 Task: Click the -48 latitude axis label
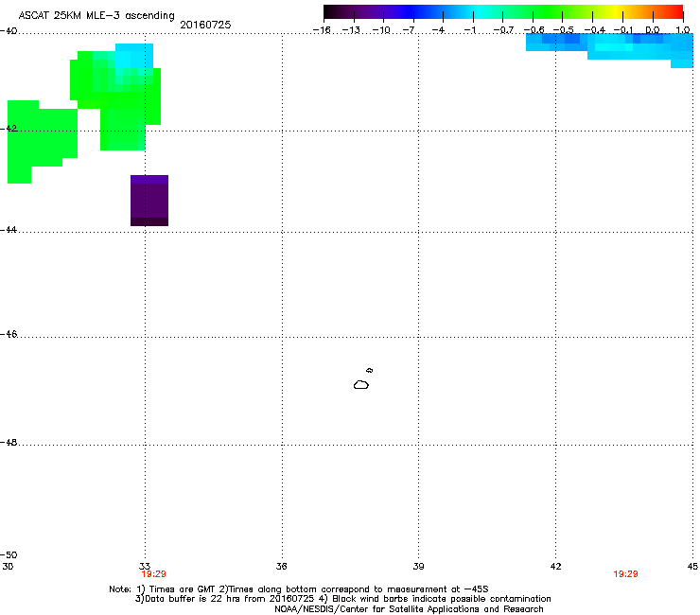(9, 443)
